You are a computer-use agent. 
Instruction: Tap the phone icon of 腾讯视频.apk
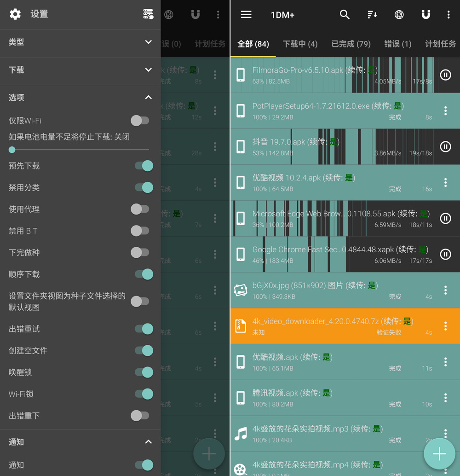coord(241,398)
